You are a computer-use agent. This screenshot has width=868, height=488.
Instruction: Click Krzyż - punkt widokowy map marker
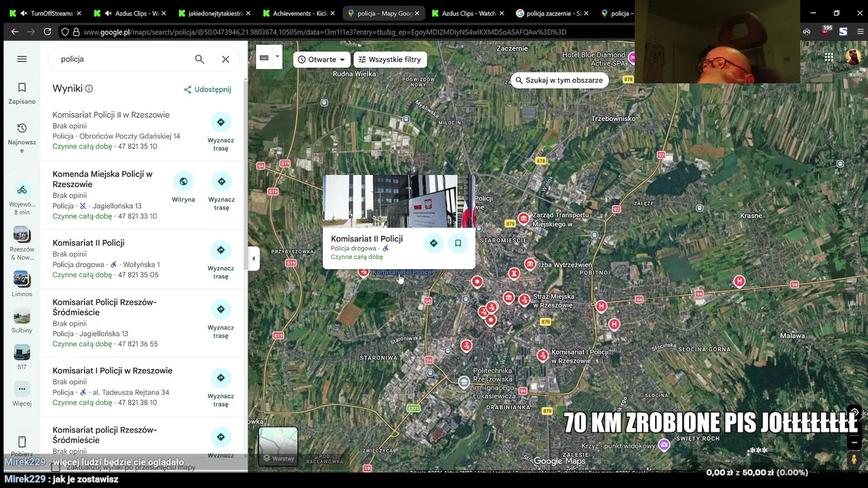tap(664, 445)
